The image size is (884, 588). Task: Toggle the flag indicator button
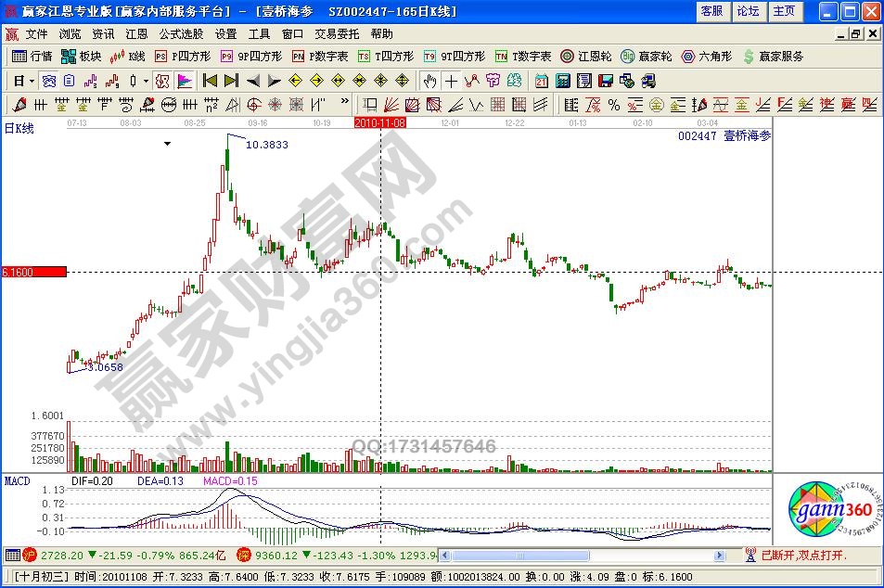click(x=184, y=81)
